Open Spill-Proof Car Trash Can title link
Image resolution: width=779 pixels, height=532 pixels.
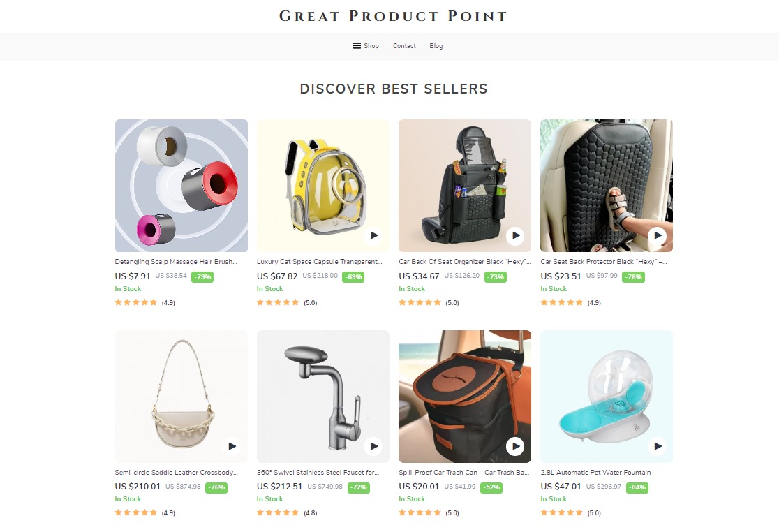(x=464, y=473)
